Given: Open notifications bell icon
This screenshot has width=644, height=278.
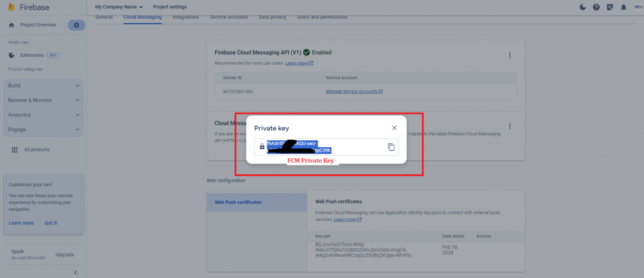Looking at the screenshot, I should (623, 7).
